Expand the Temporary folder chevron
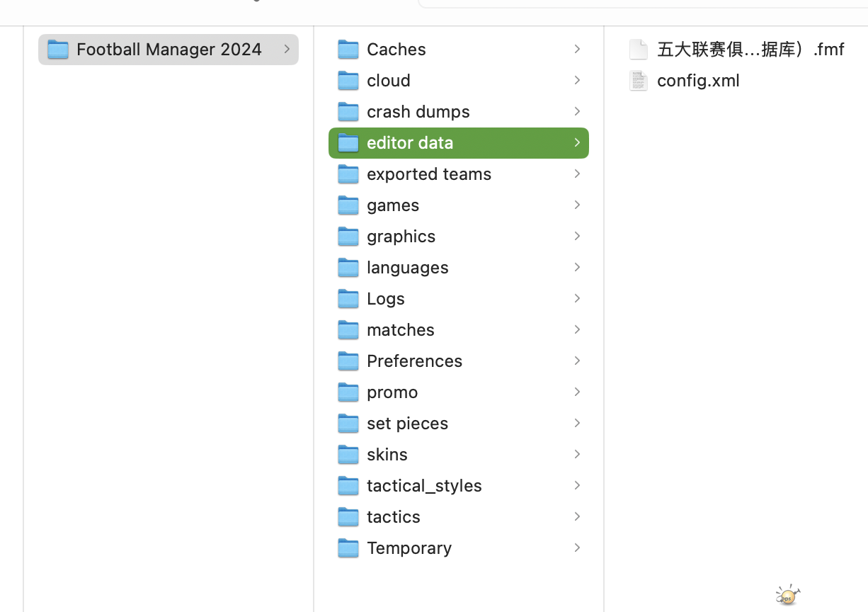Screen dimensions: 868x612 click(577, 548)
